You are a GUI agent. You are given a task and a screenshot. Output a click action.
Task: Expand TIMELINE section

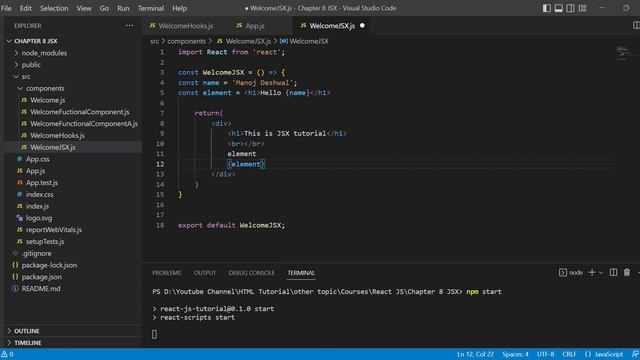click(28, 343)
